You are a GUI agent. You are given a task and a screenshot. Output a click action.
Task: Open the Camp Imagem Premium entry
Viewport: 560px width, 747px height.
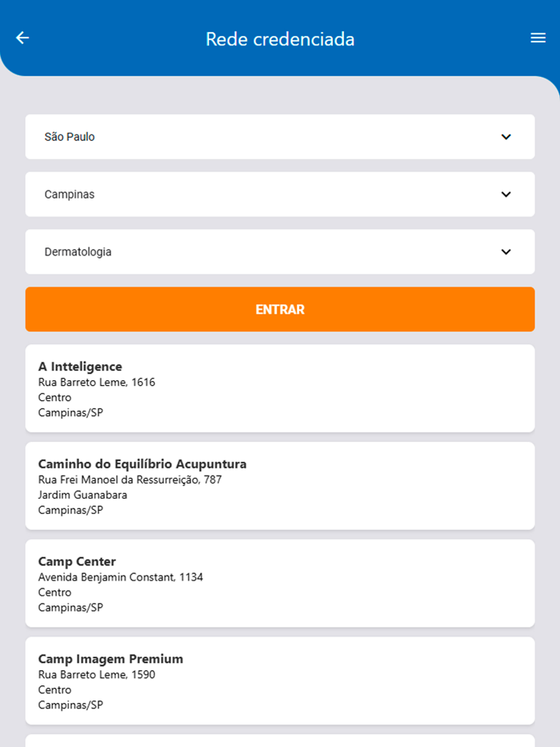pyautogui.click(x=279, y=681)
